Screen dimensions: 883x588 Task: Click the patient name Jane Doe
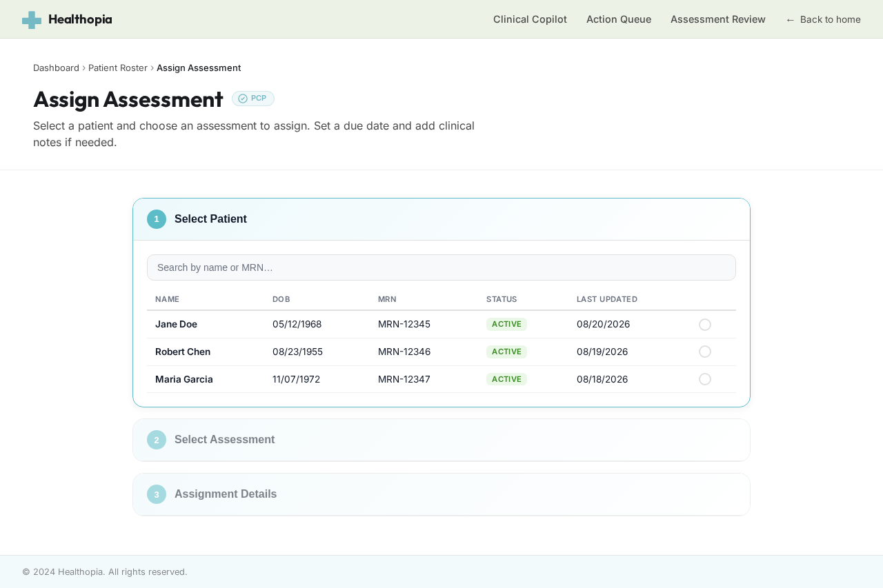click(x=176, y=324)
